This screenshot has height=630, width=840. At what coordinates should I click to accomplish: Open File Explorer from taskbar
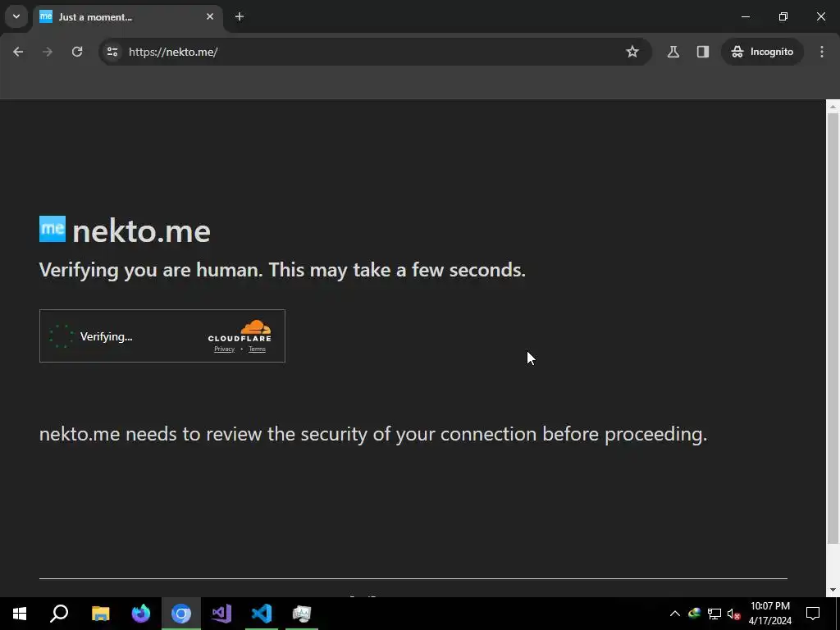coord(100,614)
